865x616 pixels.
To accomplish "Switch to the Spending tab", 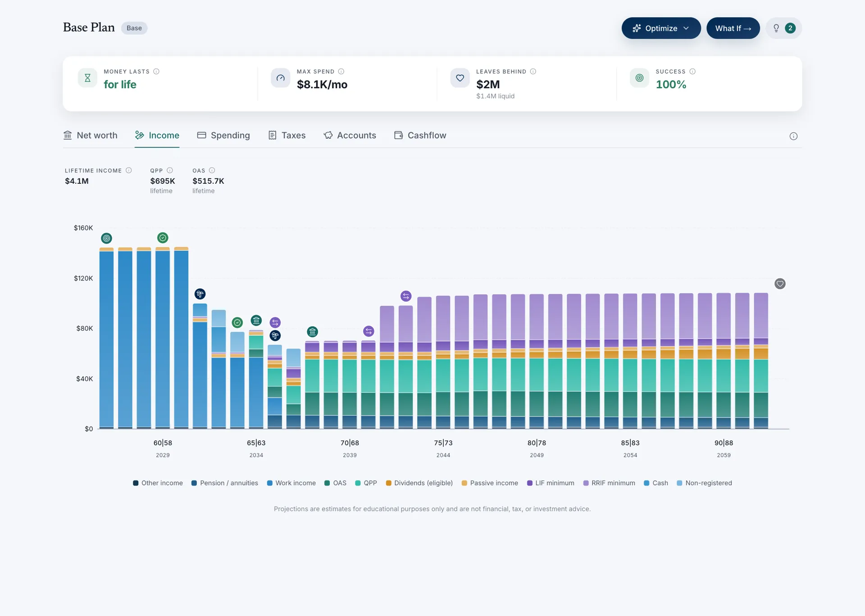I will click(223, 136).
